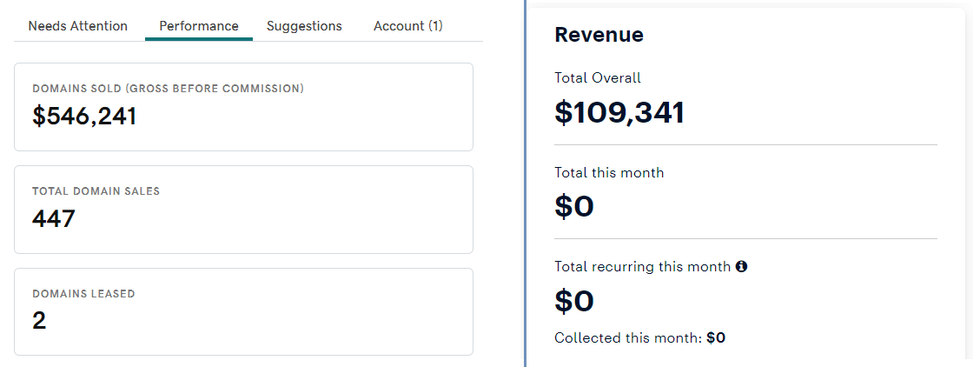Click the Domains Leased label

[x=83, y=294]
